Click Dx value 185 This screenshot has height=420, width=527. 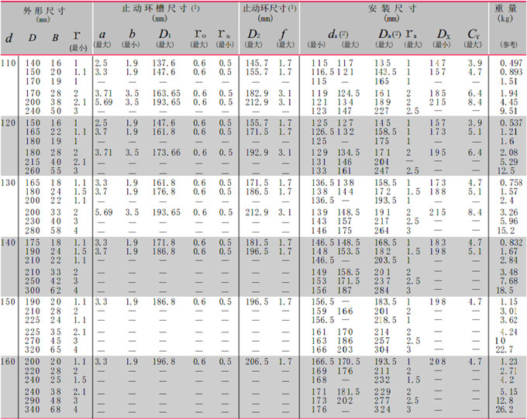click(x=438, y=93)
